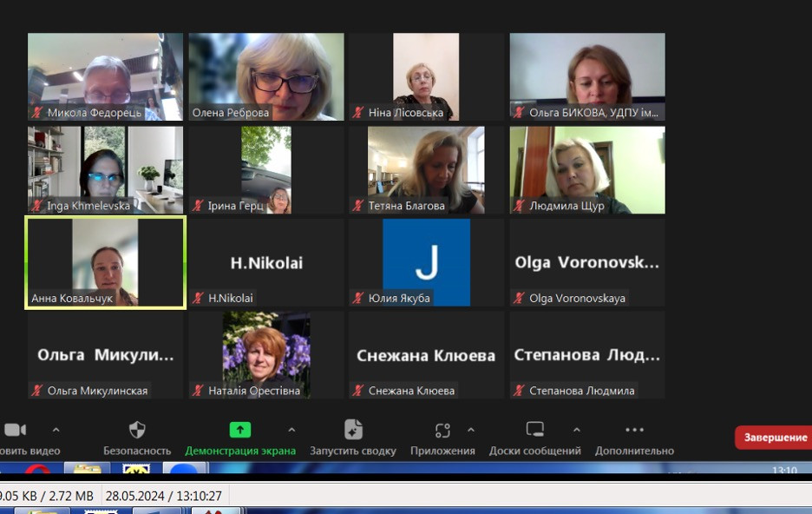Click muted mic icon of Наталія Орестівна
The width and height of the screenshot is (812, 514).
tap(197, 391)
